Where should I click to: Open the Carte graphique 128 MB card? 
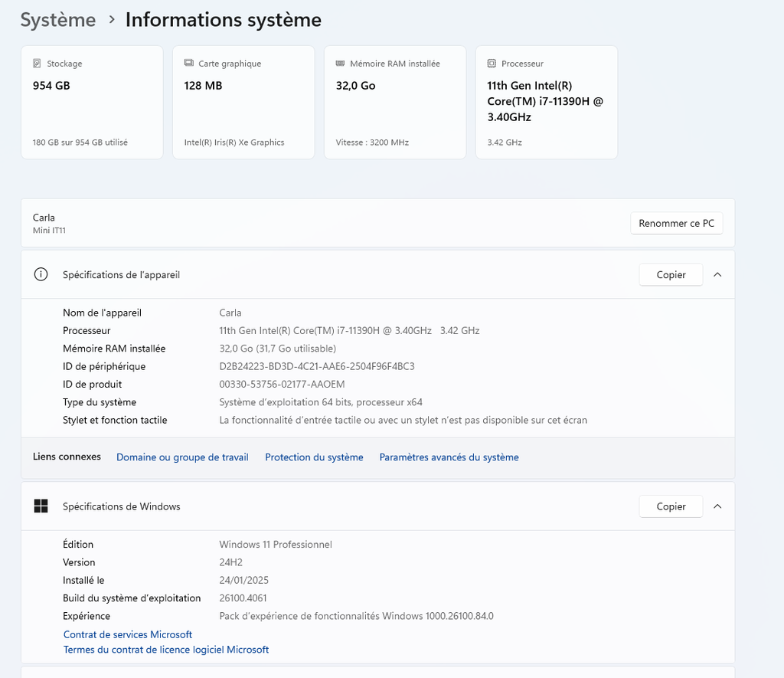tap(243, 102)
